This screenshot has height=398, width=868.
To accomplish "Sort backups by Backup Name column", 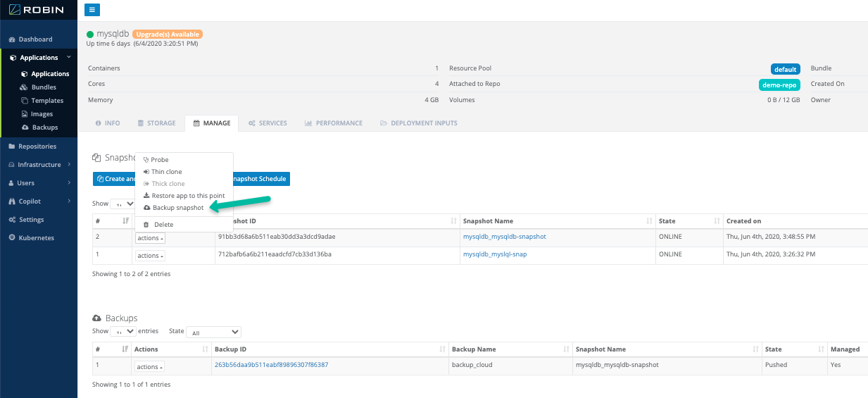I will (x=510, y=349).
